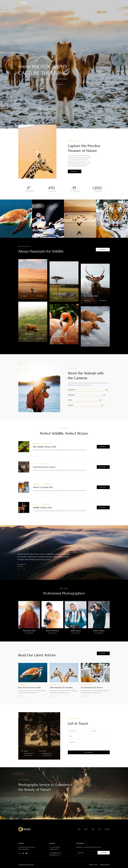Screen dimensions: 128x868
Task: Click the Send Message button
Action: click(89, 752)
